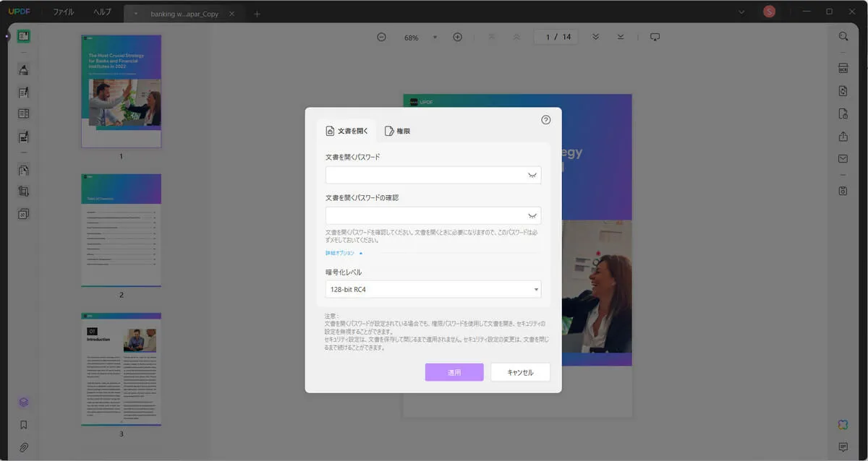This screenshot has width=868, height=461.
Task: Click the Save as other icon
Action: (843, 191)
